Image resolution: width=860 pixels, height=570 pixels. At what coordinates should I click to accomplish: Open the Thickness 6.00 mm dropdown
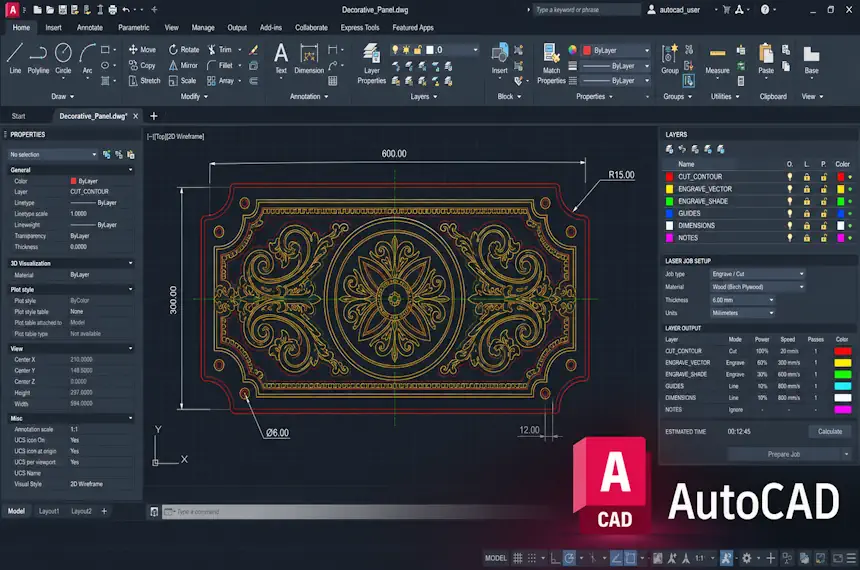[743, 300]
